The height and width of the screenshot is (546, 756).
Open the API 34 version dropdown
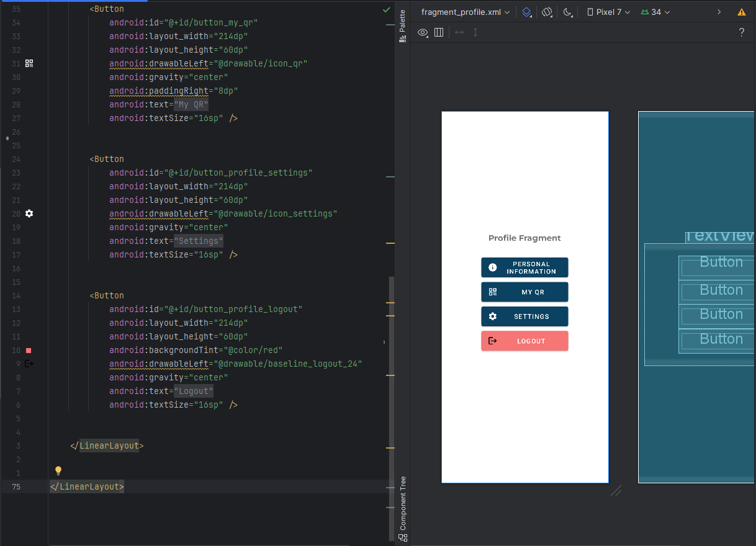tap(655, 12)
